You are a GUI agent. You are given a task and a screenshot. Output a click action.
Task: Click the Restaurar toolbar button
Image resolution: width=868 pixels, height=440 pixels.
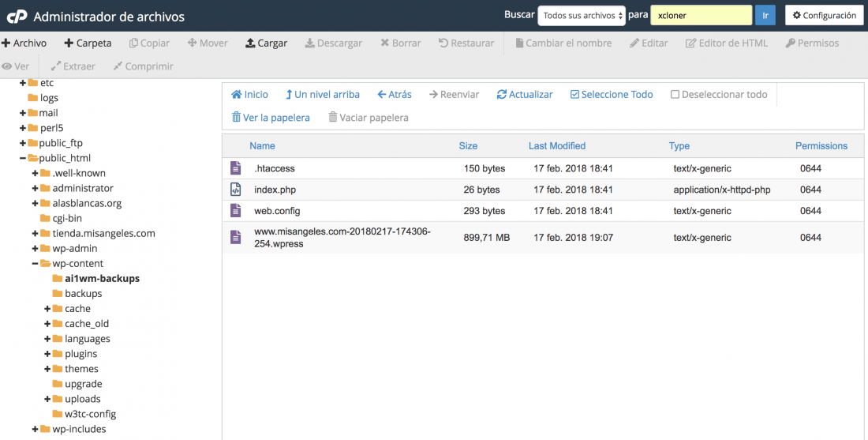coord(466,43)
